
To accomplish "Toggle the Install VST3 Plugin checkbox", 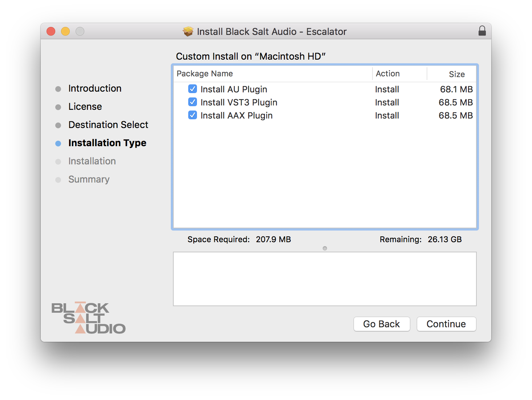I will (193, 102).
